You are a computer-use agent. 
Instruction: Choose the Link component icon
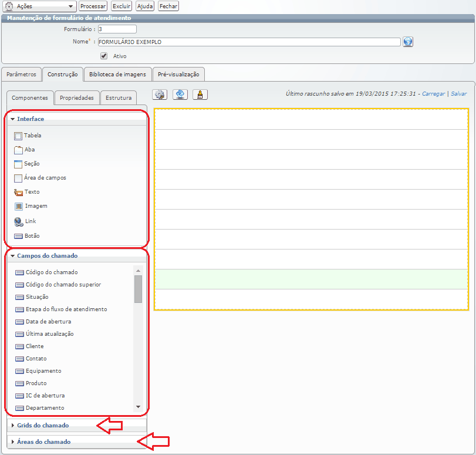pos(18,221)
